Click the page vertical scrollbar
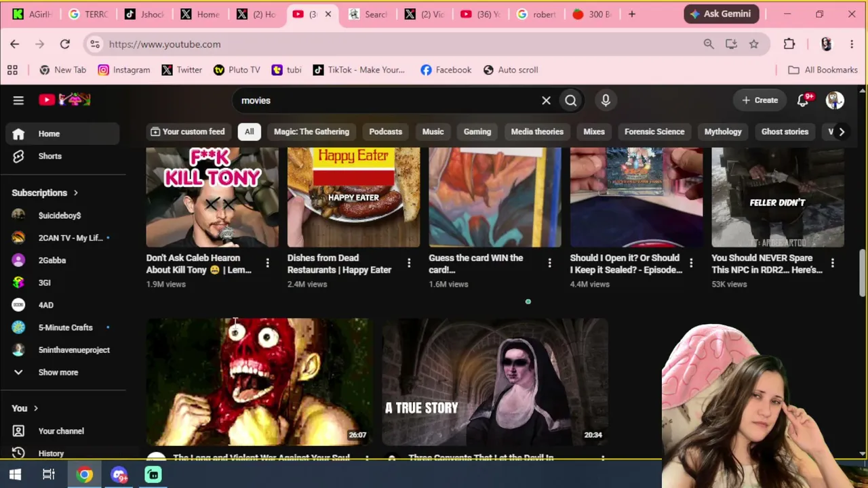This screenshot has width=868, height=488. click(863, 272)
